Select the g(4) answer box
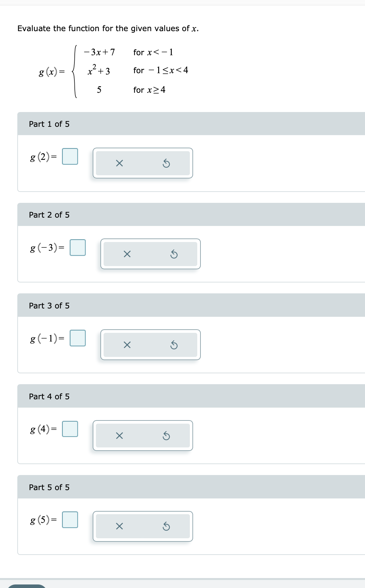Viewport: 365px width, 588px height. pyautogui.click(x=70, y=429)
